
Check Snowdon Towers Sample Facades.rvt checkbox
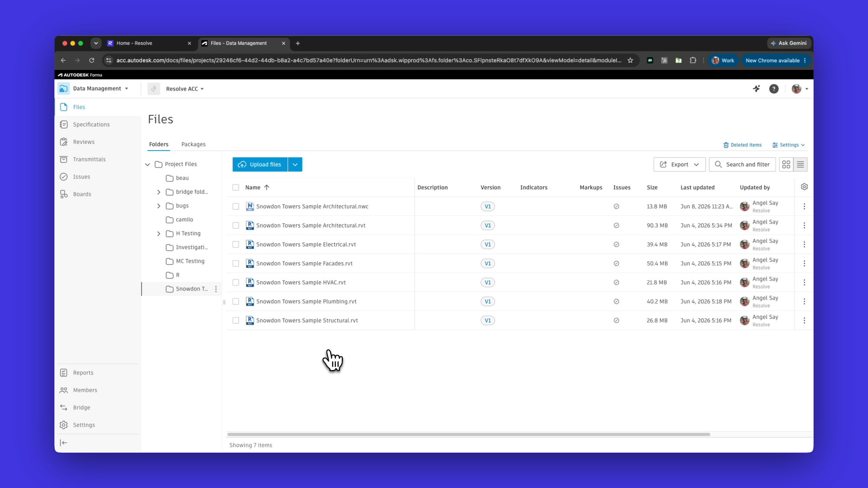[236, 264]
